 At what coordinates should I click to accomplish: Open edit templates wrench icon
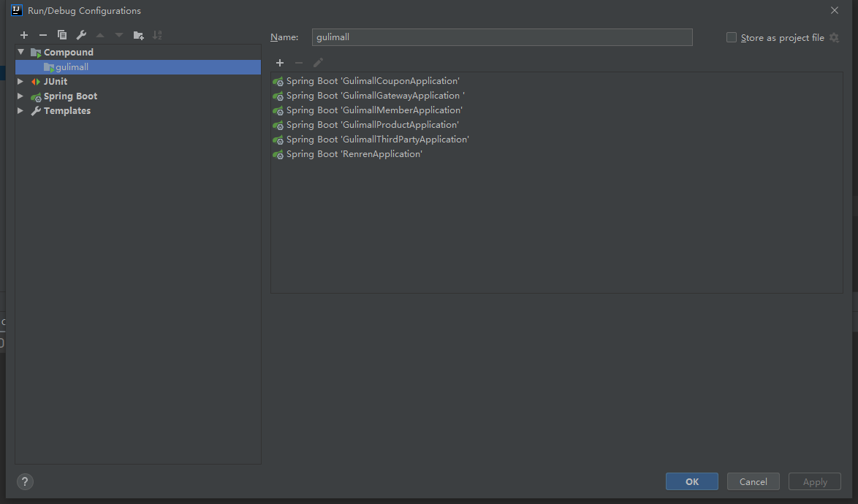[x=81, y=35]
